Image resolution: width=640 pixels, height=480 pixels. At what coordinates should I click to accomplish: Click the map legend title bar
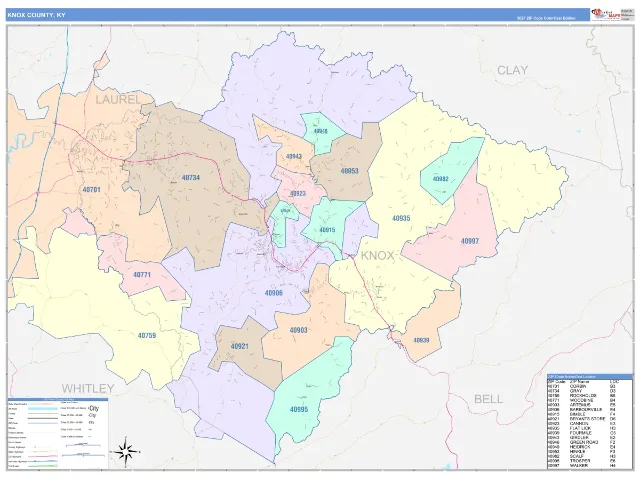coord(58,399)
